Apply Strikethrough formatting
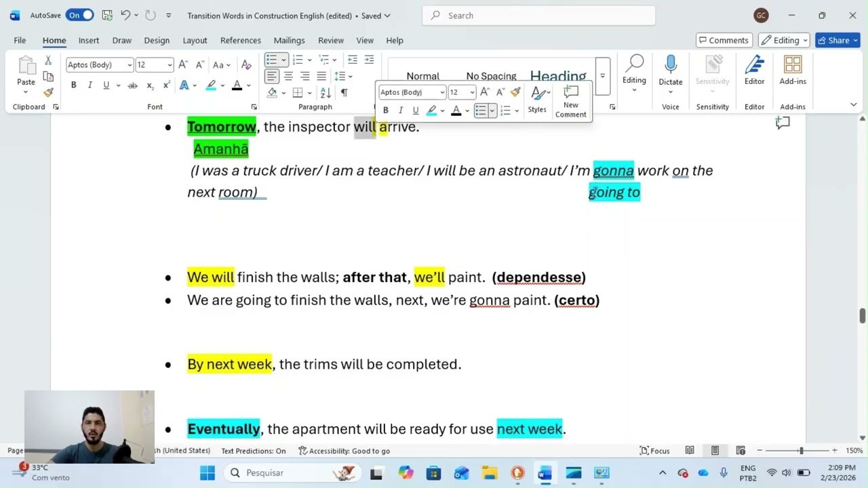 point(133,85)
